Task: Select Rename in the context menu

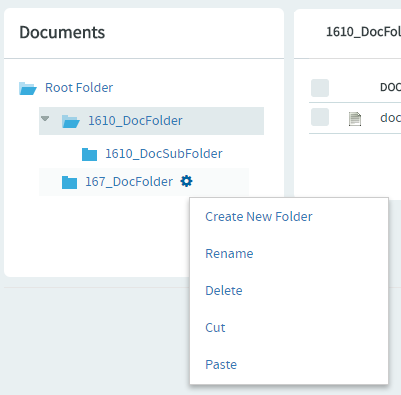Action: coord(229,254)
